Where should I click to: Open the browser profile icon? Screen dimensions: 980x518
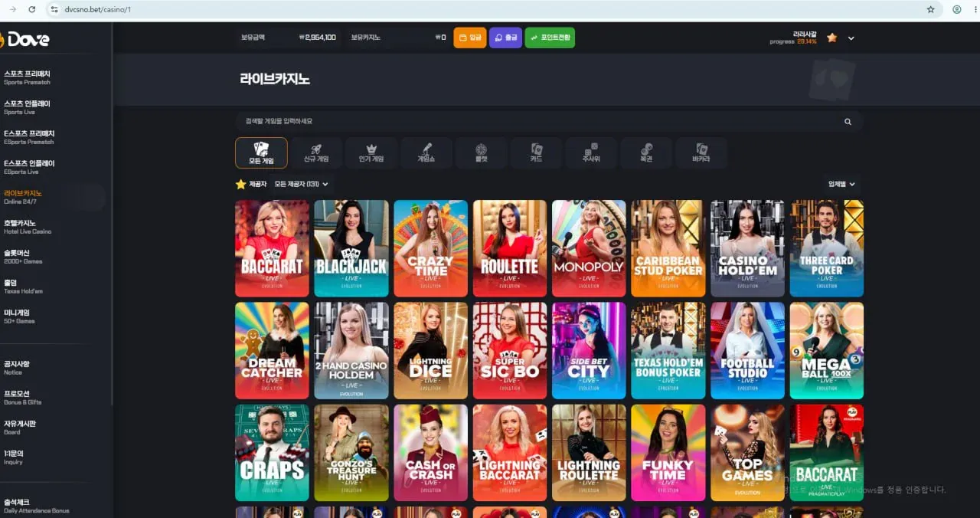click(x=956, y=9)
